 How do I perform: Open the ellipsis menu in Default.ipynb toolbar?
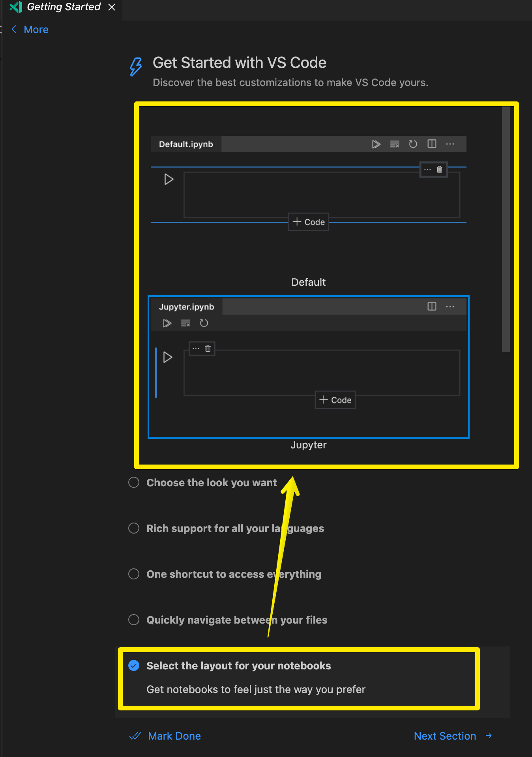(450, 144)
